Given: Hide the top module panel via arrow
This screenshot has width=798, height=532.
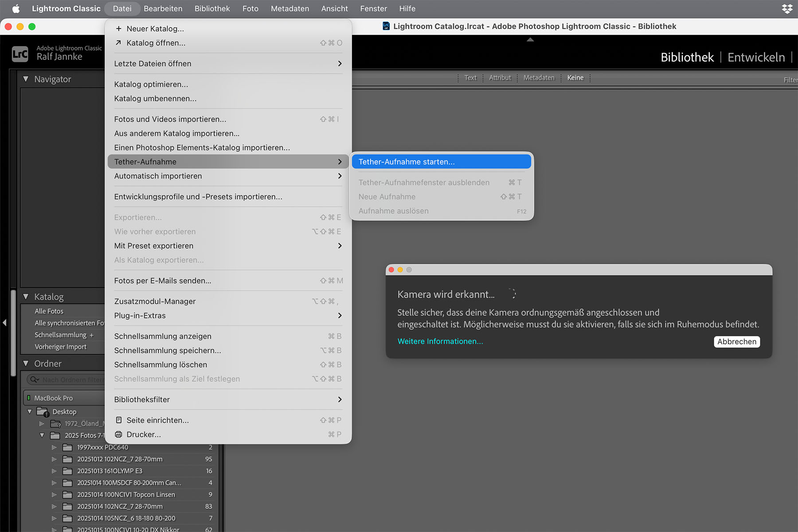Looking at the screenshot, I should coord(530,40).
